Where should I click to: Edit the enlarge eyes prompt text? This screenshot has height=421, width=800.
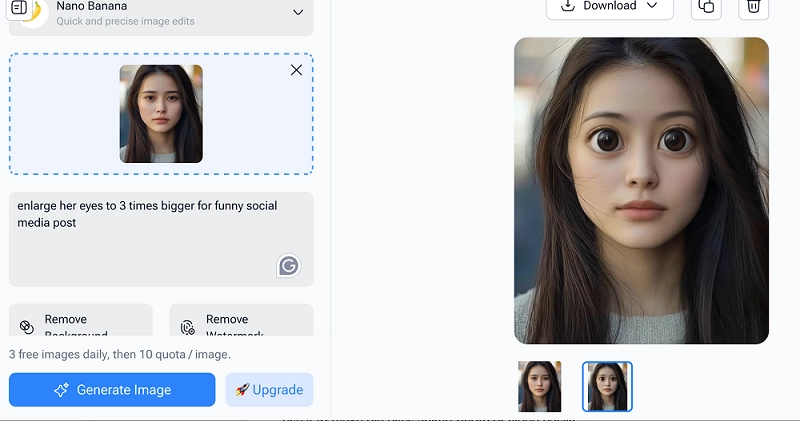coord(161,239)
